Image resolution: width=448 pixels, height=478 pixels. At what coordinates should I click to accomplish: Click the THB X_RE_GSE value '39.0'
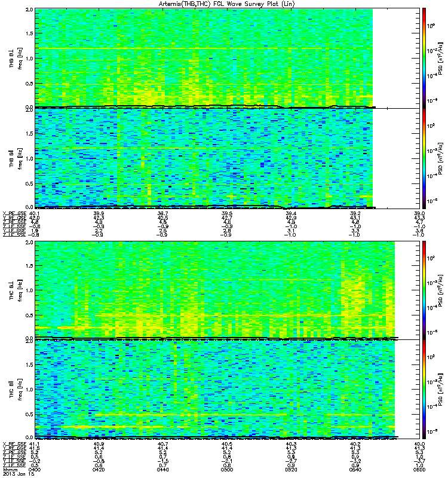pos(419,213)
